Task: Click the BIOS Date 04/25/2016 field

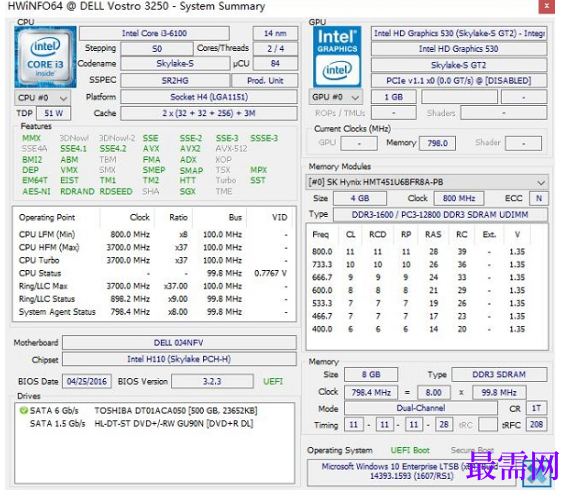Action: pyautogui.click(x=87, y=381)
